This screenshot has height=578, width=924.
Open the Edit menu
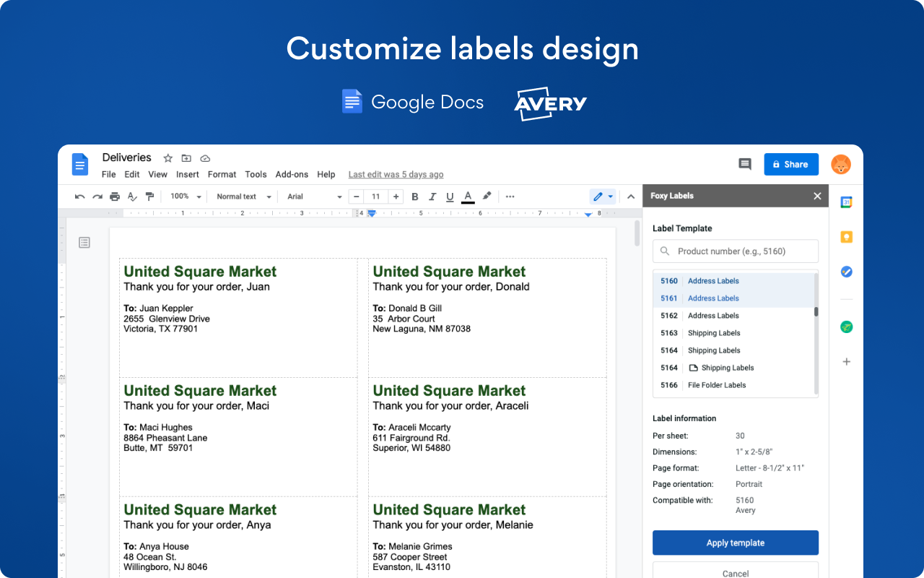click(132, 174)
